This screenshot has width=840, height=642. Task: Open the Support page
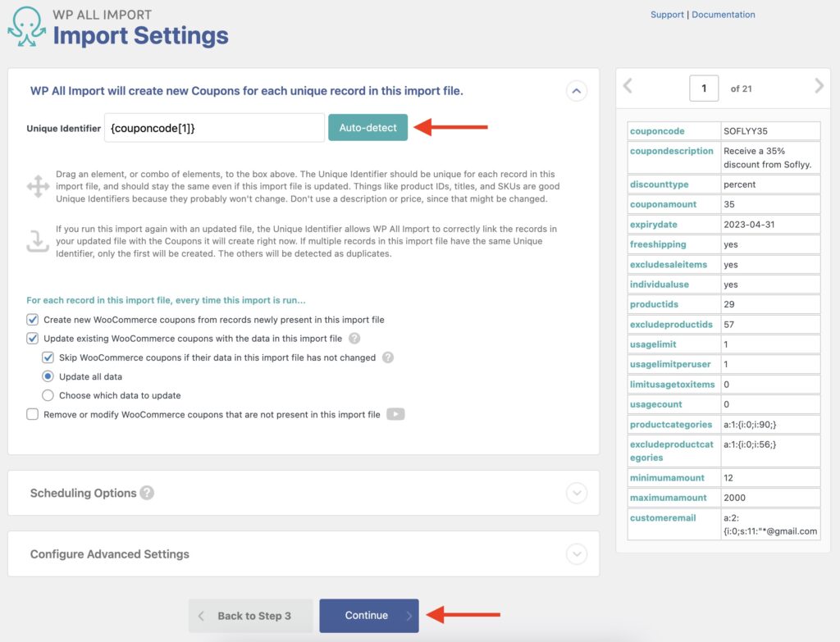(x=667, y=14)
